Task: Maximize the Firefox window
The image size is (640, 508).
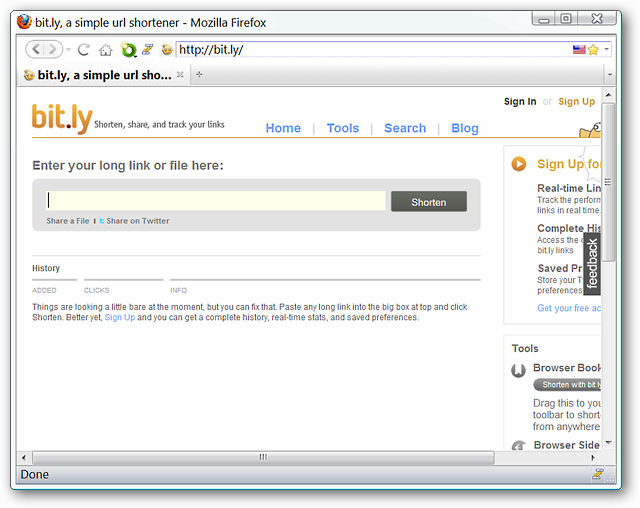Action: point(566,19)
